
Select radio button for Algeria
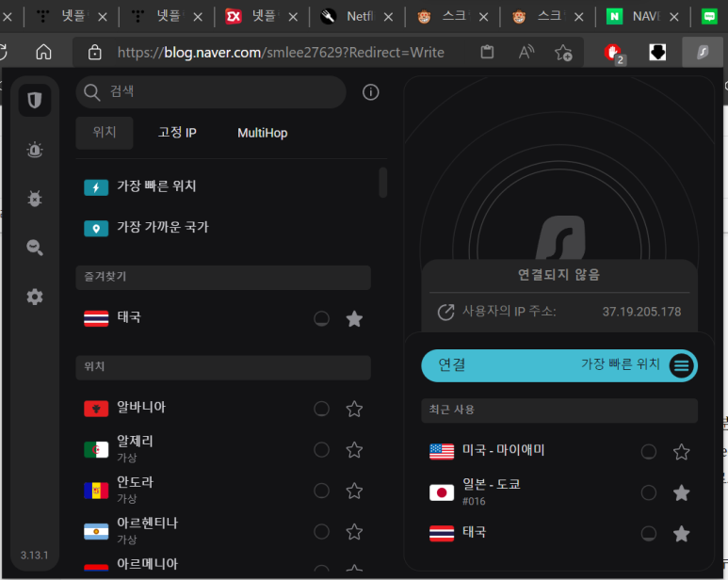tap(321, 450)
